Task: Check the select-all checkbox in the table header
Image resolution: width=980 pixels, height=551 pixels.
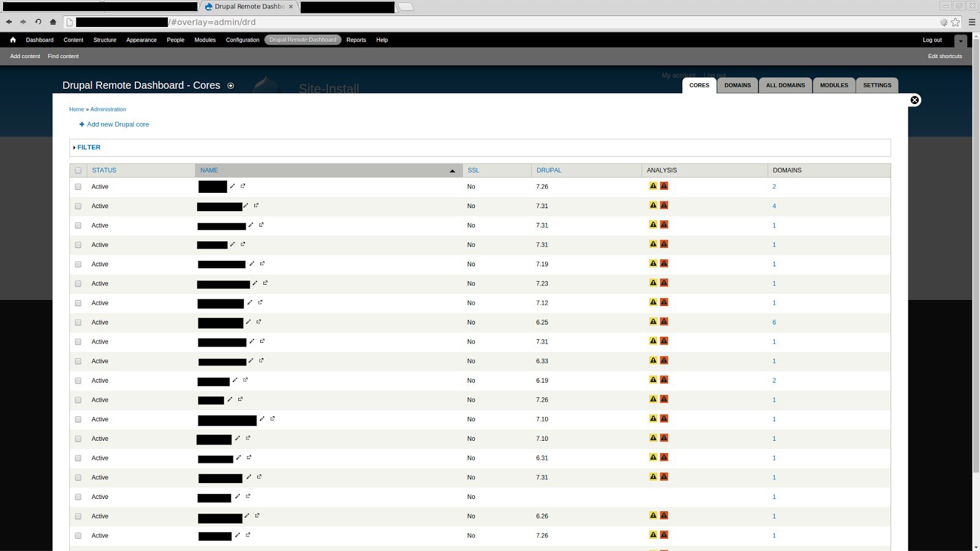Action: click(78, 170)
